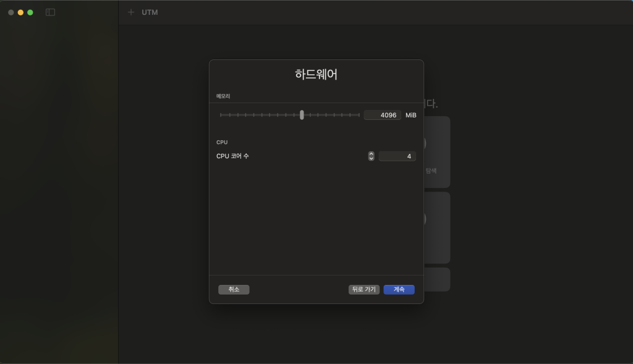The height and width of the screenshot is (364, 633).
Task: Click the 메모리 section label
Action: coord(223,96)
